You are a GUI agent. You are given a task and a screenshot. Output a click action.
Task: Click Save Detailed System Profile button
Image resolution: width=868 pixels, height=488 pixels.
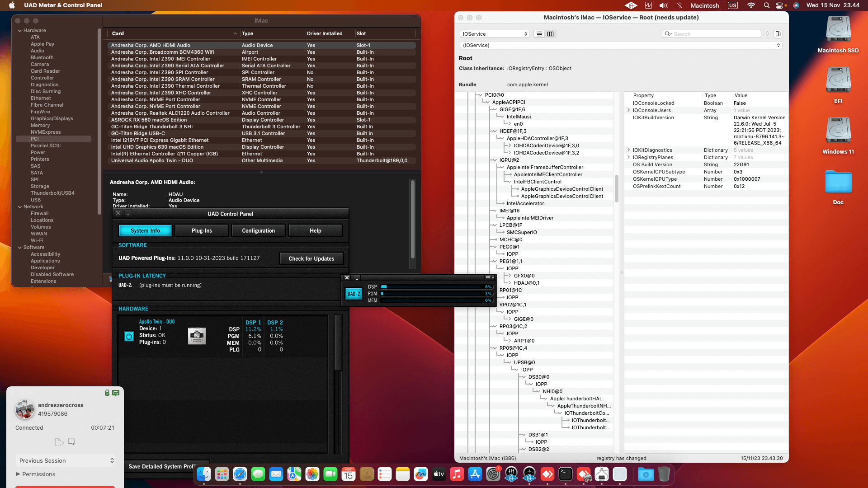[162, 466]
